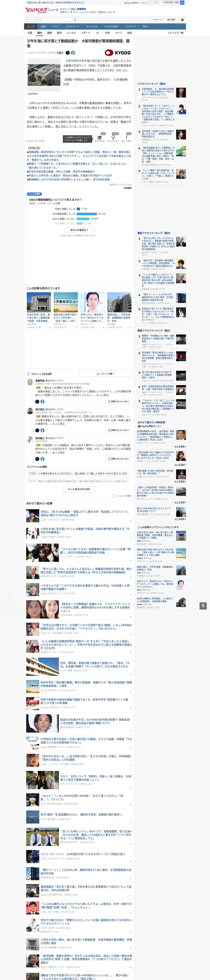This screenshot has width=210, height=980.
Task: Click web search button in top bar
Action: 182,3
